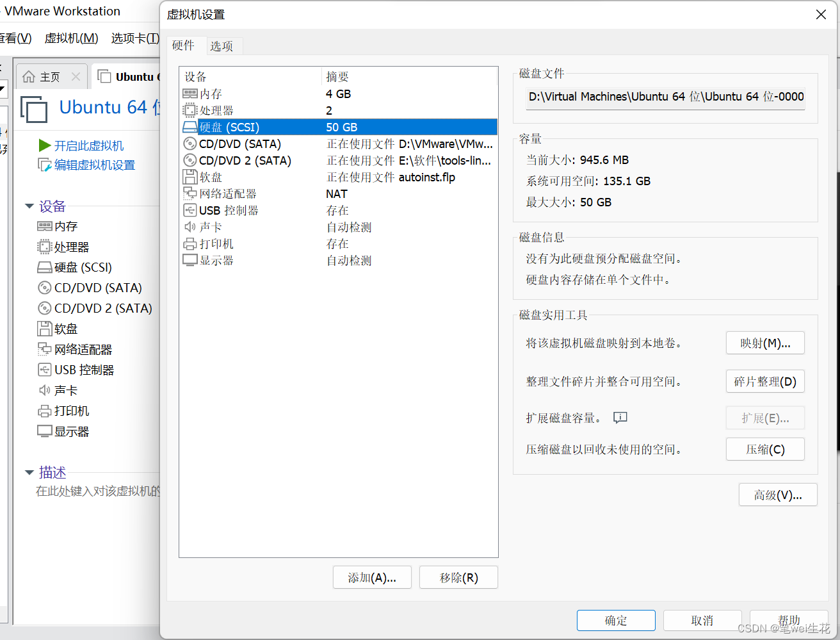Click the disabled 扩展(E)... button
The image size is (840, 640).
click(x=765, y=418)
